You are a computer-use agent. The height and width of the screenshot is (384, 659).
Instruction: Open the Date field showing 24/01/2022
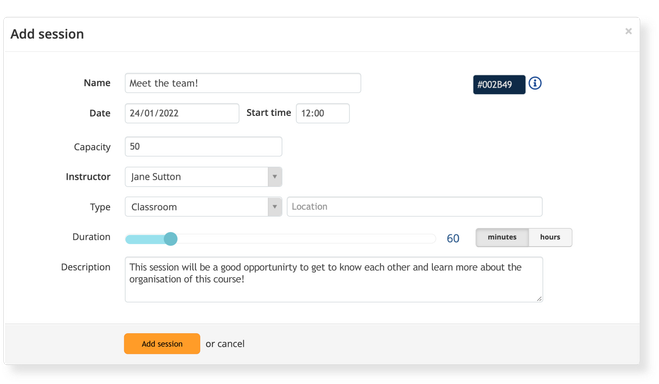point(182,113)
